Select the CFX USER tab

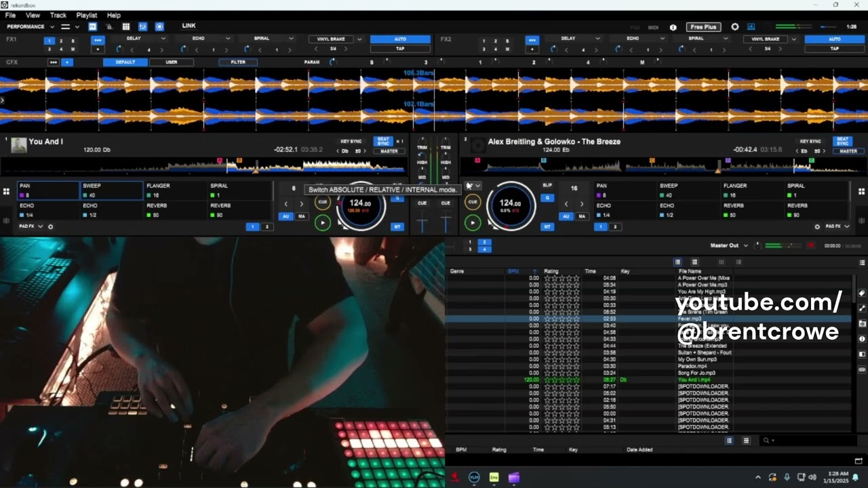pos(172,62)
